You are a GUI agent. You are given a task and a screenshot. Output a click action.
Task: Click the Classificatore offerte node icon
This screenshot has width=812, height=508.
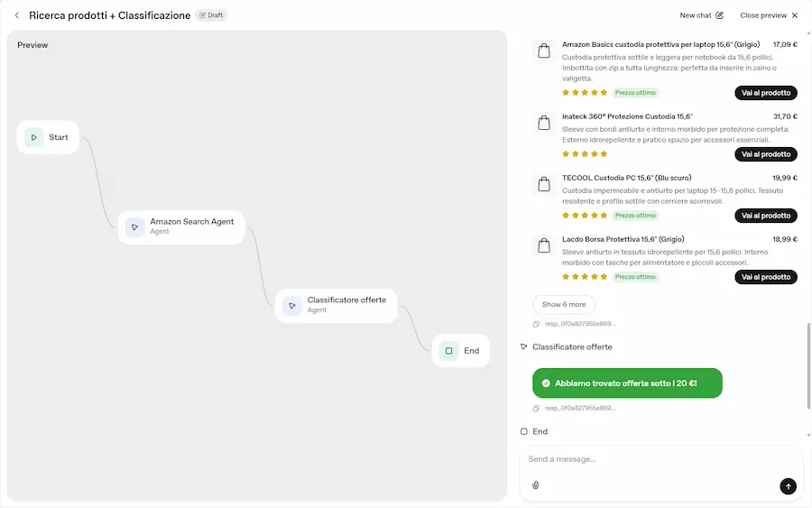click(x=291, y=305)
